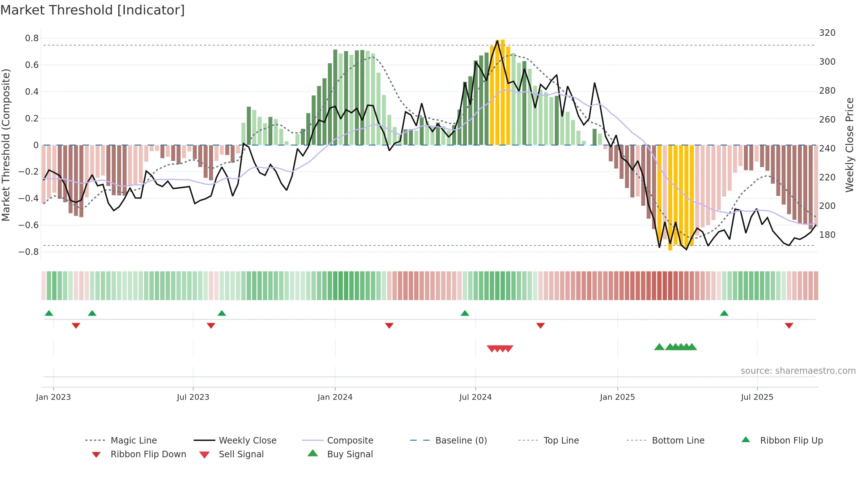Click the Jul 2024 x-axis label
868x488 pixels.
[476, 397]
